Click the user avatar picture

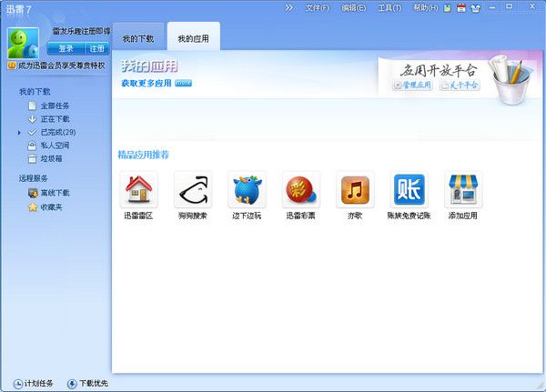pos(24,42)
